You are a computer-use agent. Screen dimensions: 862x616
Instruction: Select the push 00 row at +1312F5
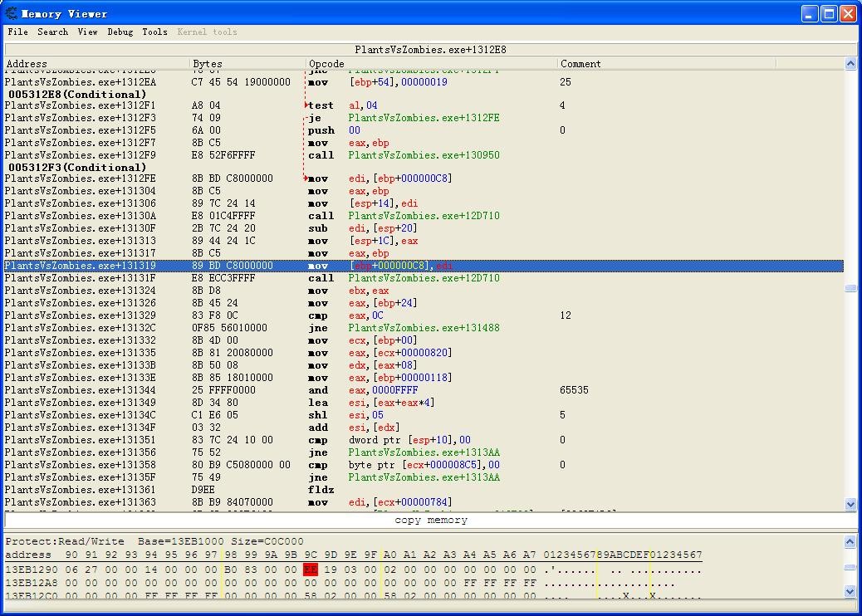tap(424, 130)
